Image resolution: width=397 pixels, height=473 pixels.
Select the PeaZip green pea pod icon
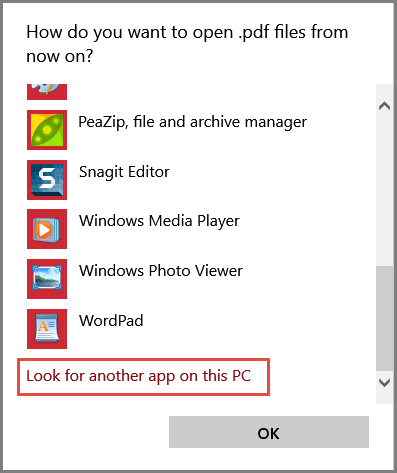pyautogui.click(x=47, y=130)
